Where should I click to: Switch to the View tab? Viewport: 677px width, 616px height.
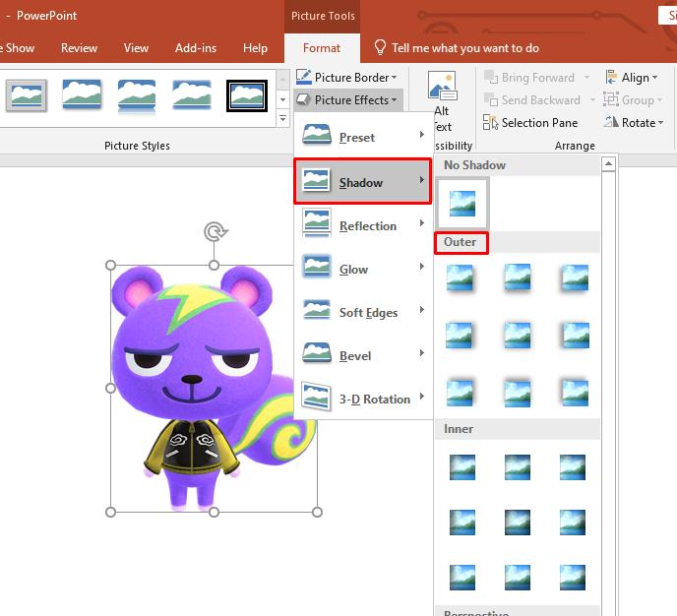tap(136, 47)
